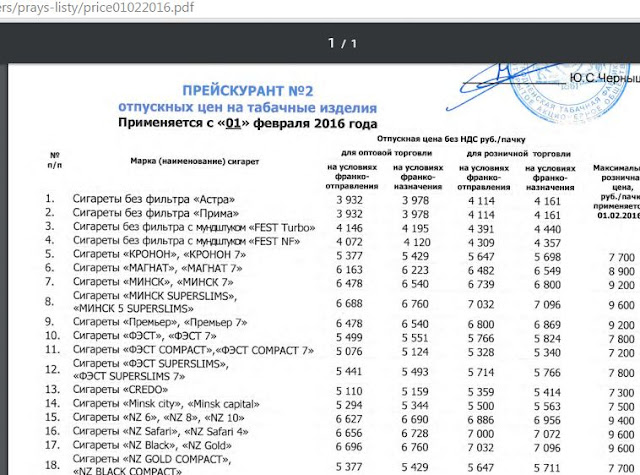Click the header для розничной торговли
Image resolution: width=640 pixels, height=475 pixels.
[x=518, y=154]
